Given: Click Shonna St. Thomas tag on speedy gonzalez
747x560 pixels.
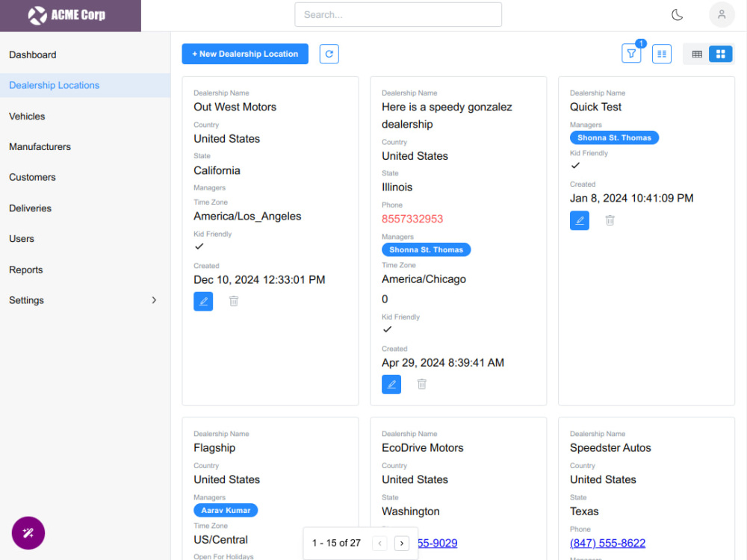Looking at the screenshot, I should [x=426, y=249].
